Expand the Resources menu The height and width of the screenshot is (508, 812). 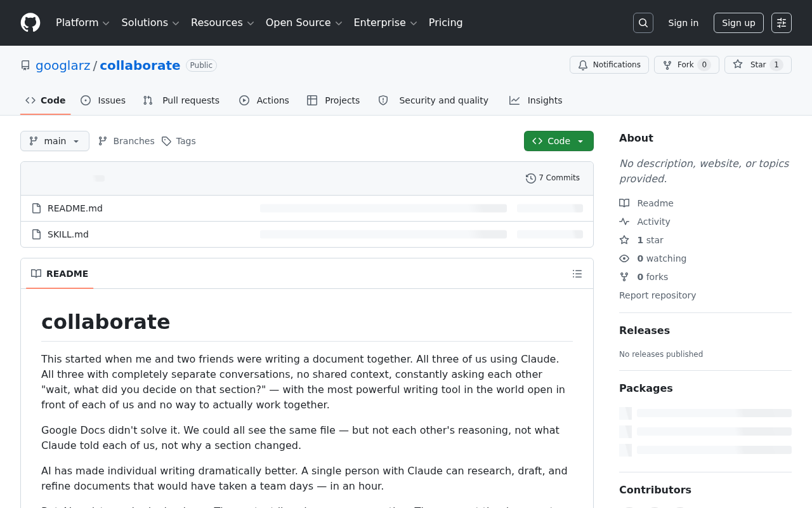[x=223, y=23]
